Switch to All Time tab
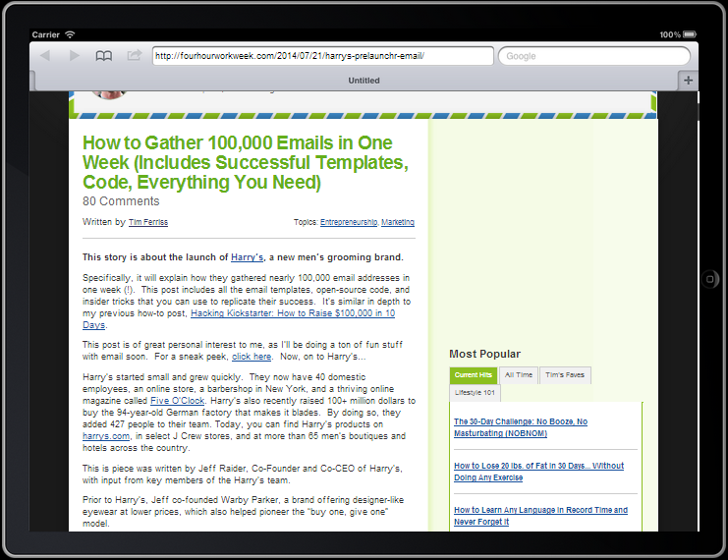This screenshot has width=728, height=560. click(519, 375)
